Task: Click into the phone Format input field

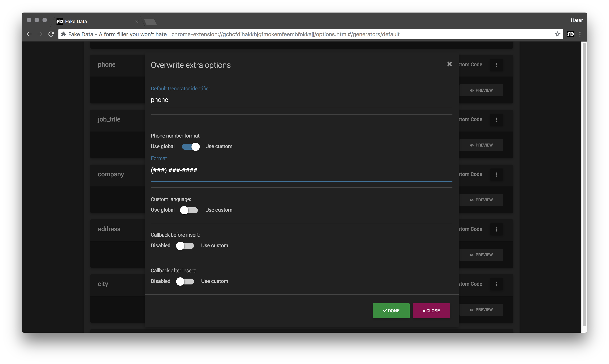Action: tap(301, 170)
